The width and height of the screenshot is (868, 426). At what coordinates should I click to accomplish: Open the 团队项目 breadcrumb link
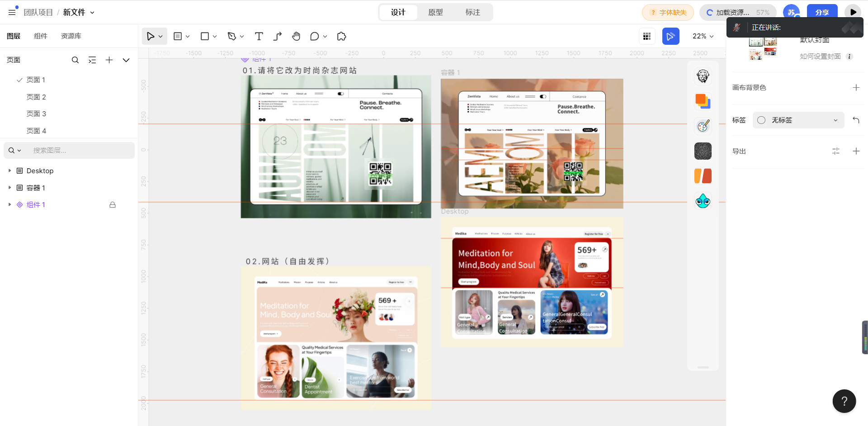click(38, 12)
